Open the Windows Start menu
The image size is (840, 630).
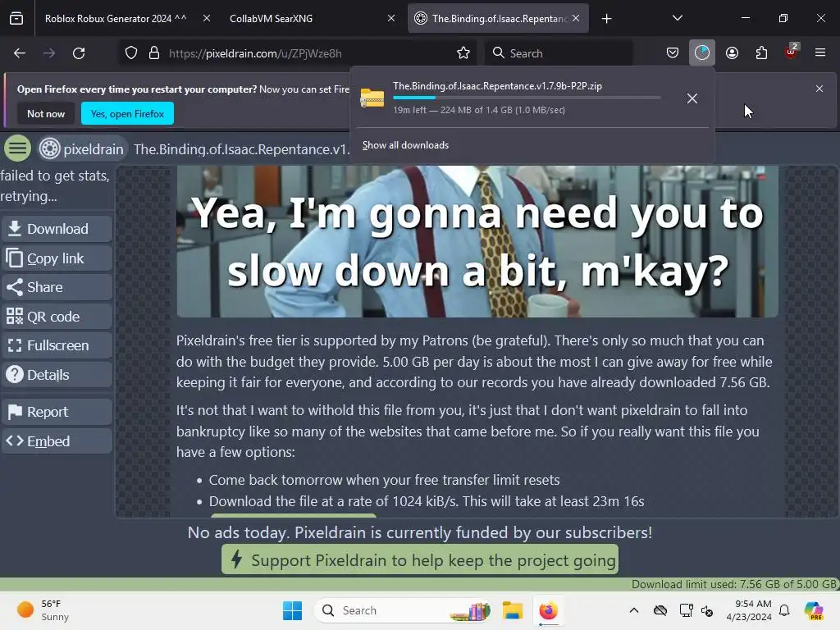(293, 610)
